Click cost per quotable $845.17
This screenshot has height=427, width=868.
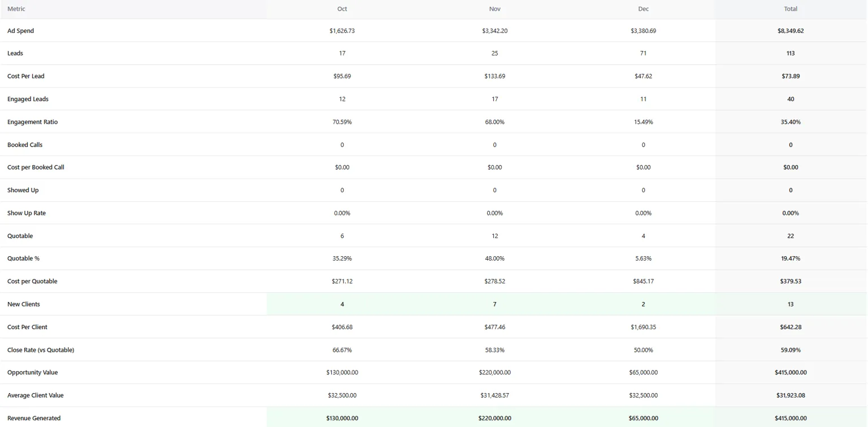[x=643, y=282]
